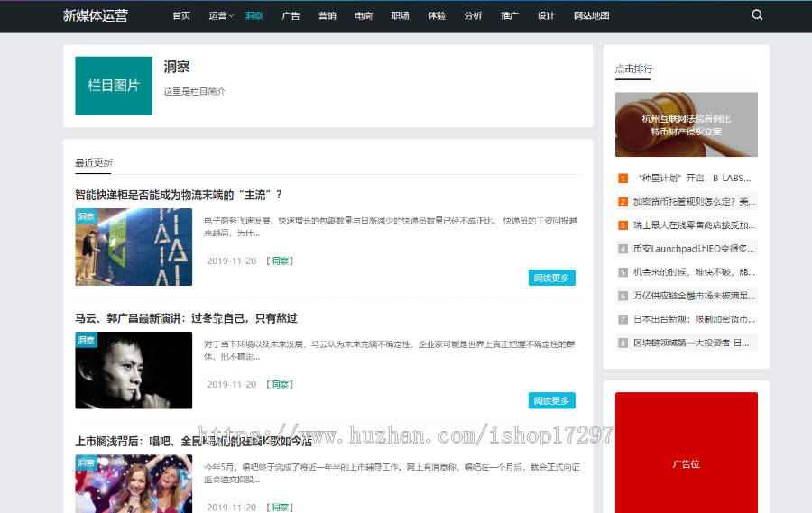Click 阅读更多 for the express locker article

[x=551, y=278]
